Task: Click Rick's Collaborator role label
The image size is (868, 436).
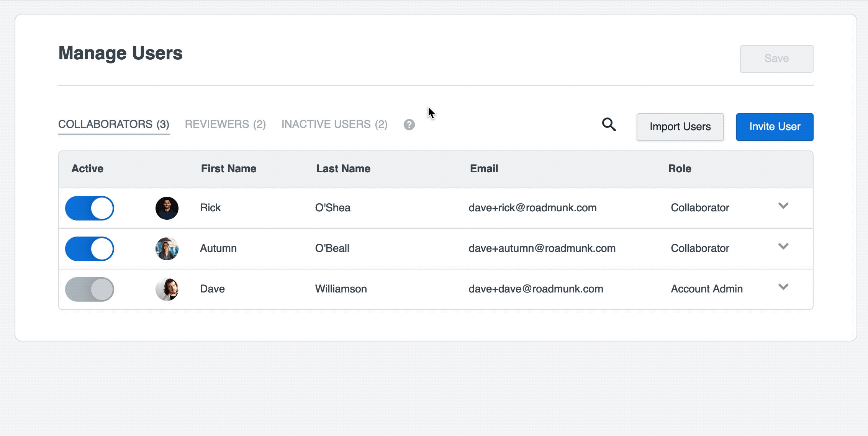Action: (700, 208)
